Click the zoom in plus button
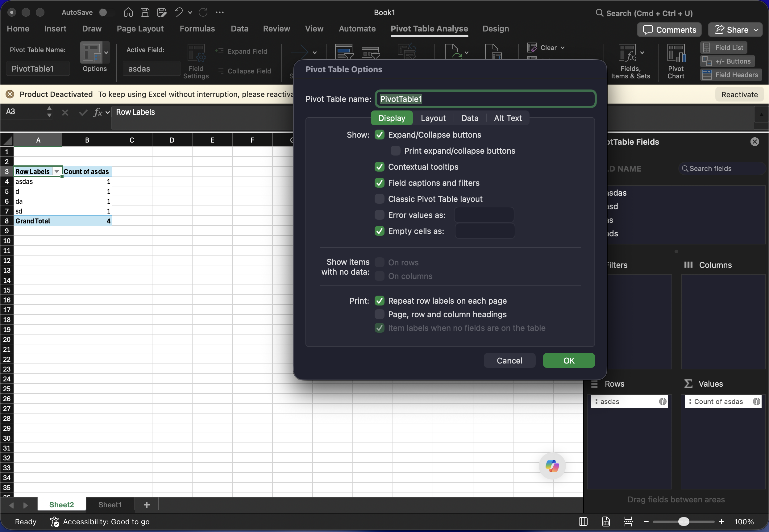Viewport: 769px width, 532px height. point(721,522)
